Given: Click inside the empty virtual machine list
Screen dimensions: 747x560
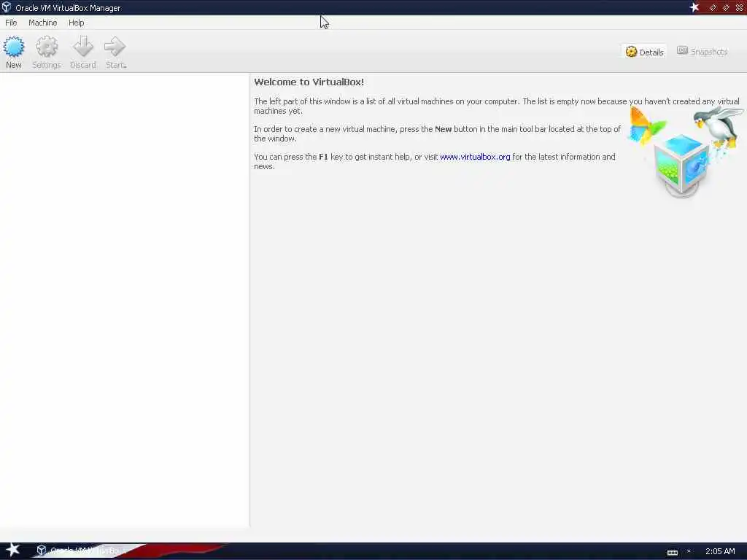Looking at the screenshot, I should [x=124, y=300].
